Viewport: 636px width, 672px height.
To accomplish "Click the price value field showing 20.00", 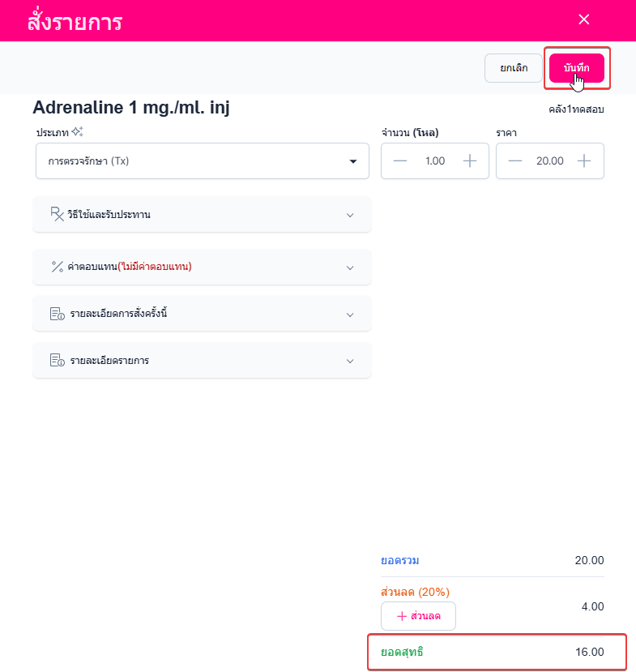I will (x=549, y=161).
